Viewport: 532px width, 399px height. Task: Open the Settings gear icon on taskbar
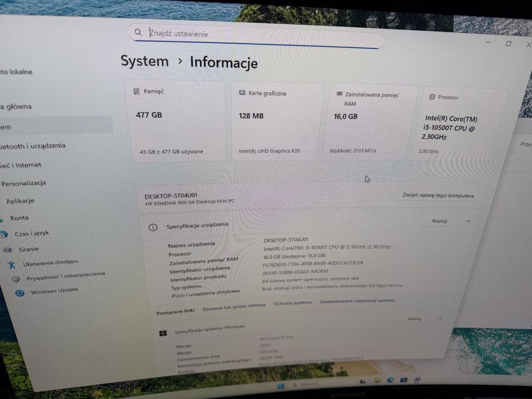click(417, 379)
